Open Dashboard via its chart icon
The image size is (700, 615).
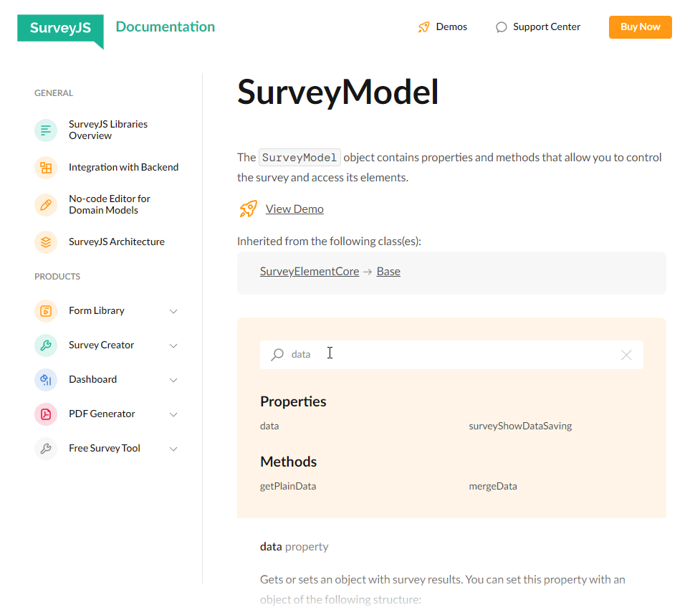click(x=45, y=379)
